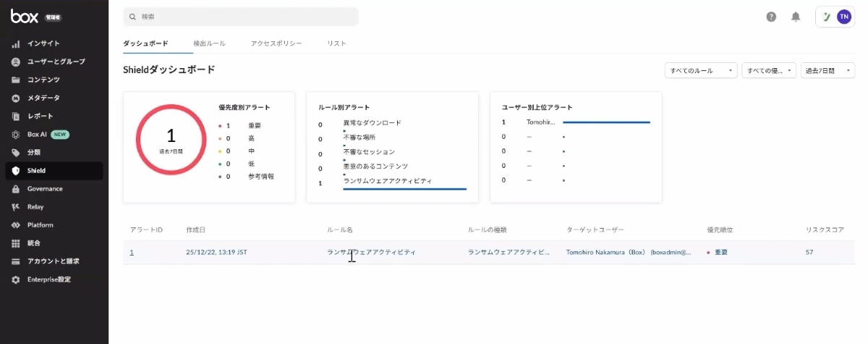Open the すべての優先度 filter dropdown
Viewport: 868px width, 344px height.
click(x=769, y=70)
